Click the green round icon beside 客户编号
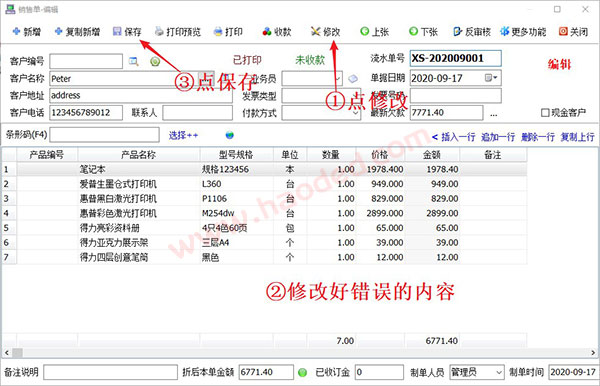 (155, 61)
